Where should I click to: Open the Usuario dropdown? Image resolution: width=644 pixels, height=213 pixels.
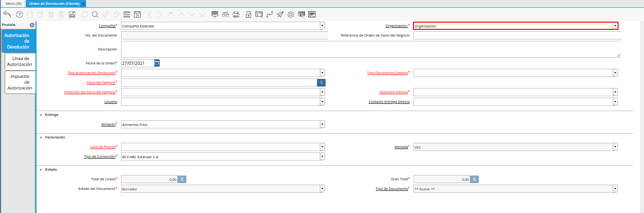tap(322, 101)
